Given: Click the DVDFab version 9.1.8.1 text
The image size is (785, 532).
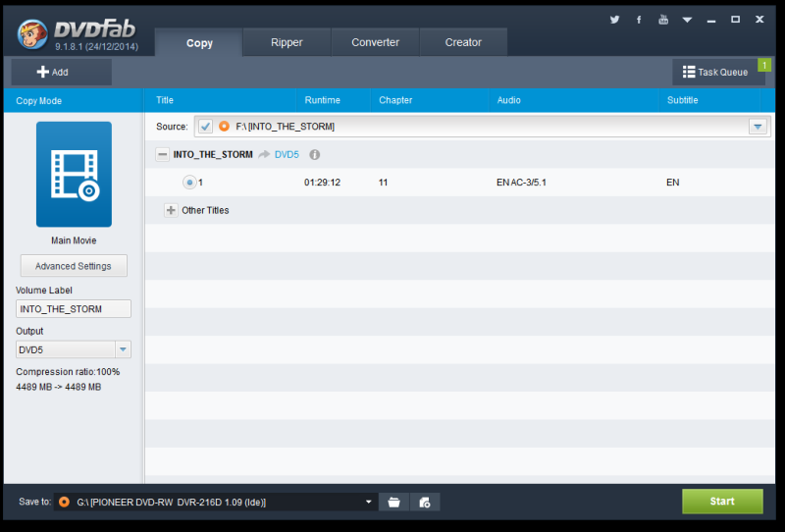Looking at the screenshot, I should tap(96, 47).
